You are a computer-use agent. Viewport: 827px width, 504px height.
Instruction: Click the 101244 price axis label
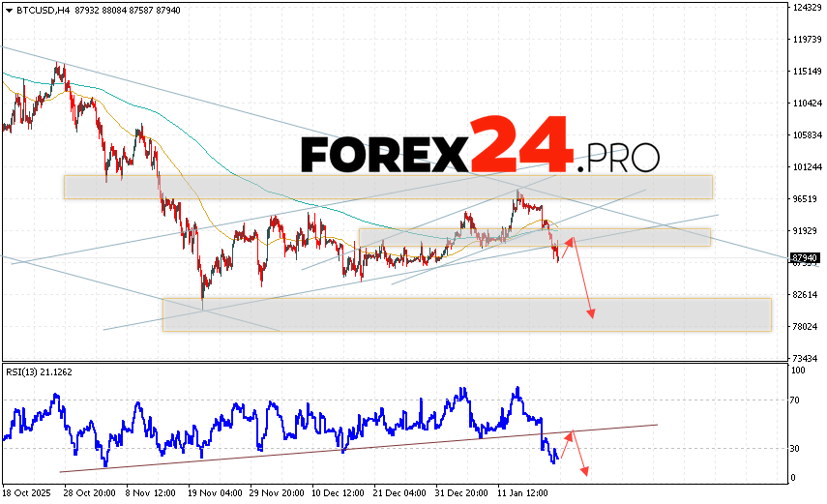tap(807, 167)
